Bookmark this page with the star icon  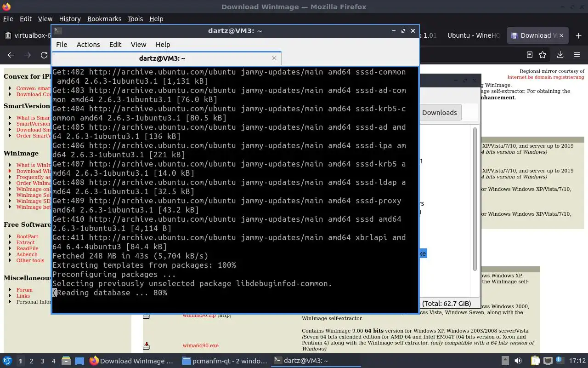pyautogui.click(x=543, y=55)
